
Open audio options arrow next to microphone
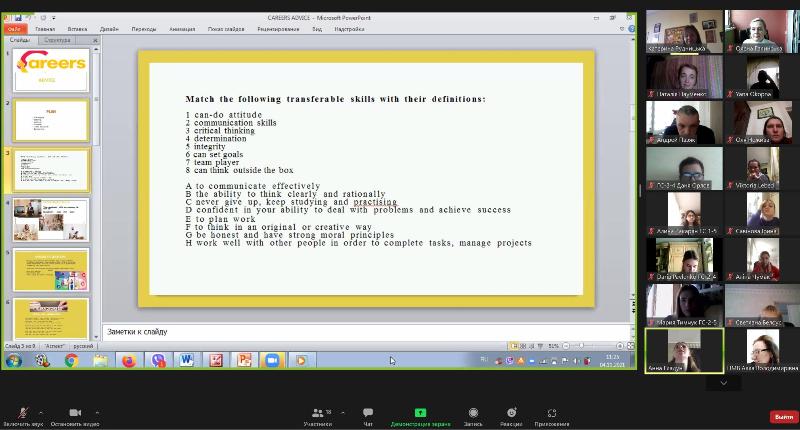coord(41,412)
